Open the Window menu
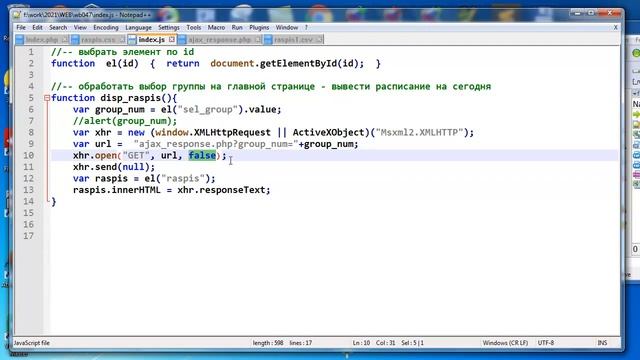 point(287,27)
